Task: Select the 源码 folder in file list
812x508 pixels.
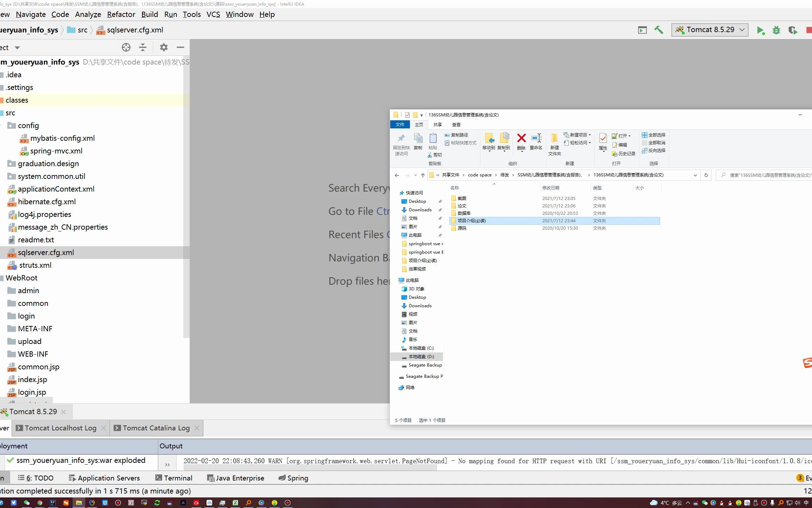Action: [x=462, y=228]
